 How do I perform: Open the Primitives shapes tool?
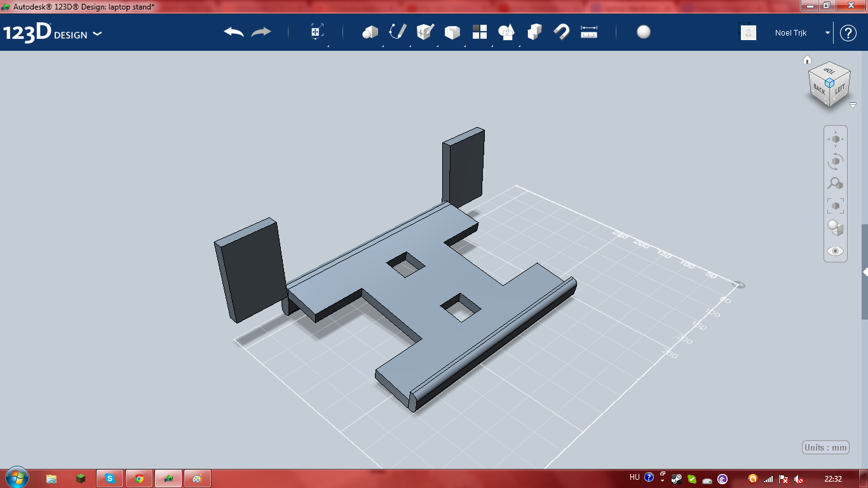(370, 32)
